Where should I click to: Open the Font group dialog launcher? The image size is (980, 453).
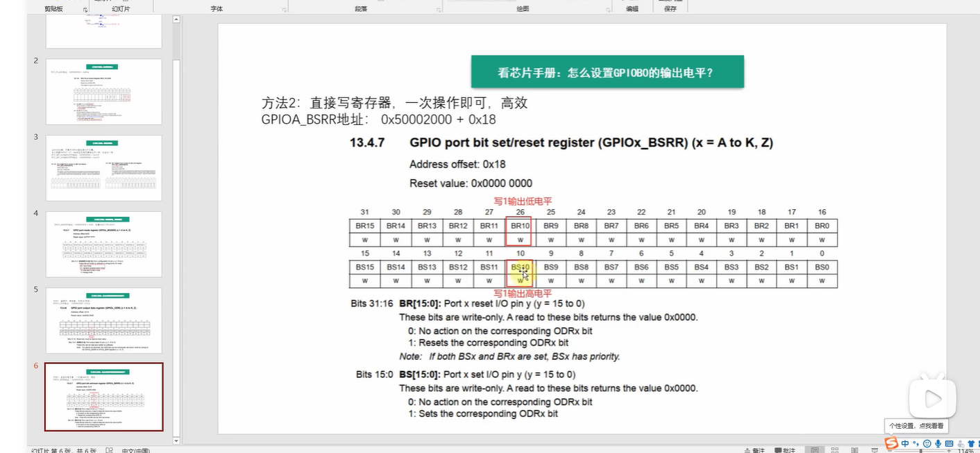click(x=285, y=10)
